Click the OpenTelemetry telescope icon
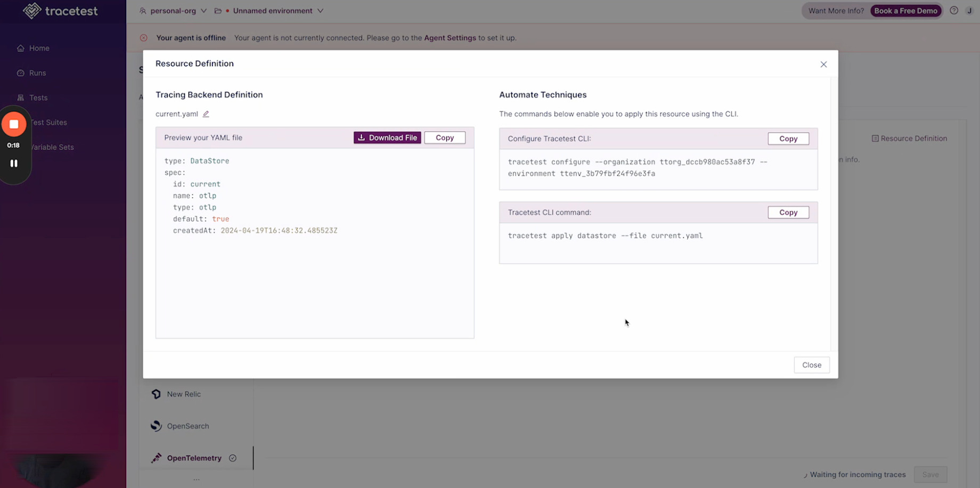Image resolution: width=980 pixels, height=488 pixels. point(156,458)
